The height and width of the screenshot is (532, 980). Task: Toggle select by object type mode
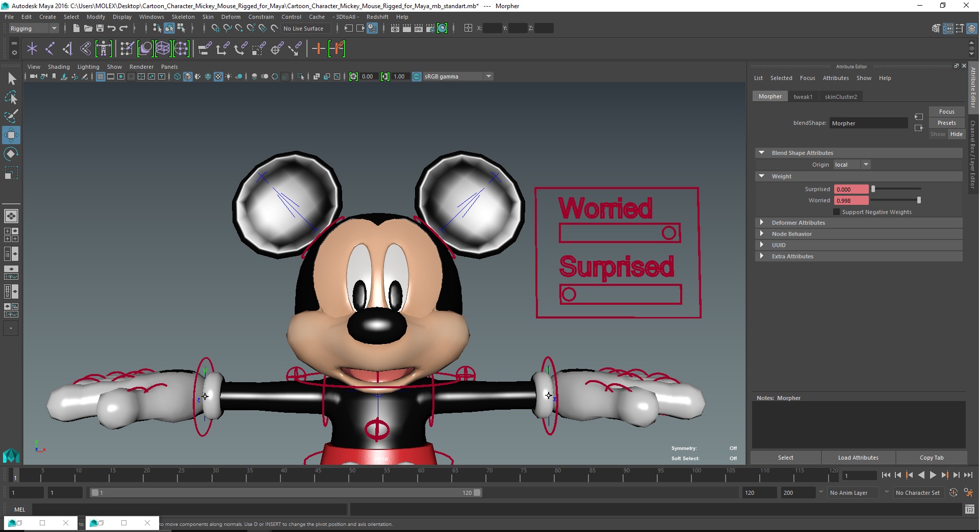pyautogui.click(x=169, y=29)
